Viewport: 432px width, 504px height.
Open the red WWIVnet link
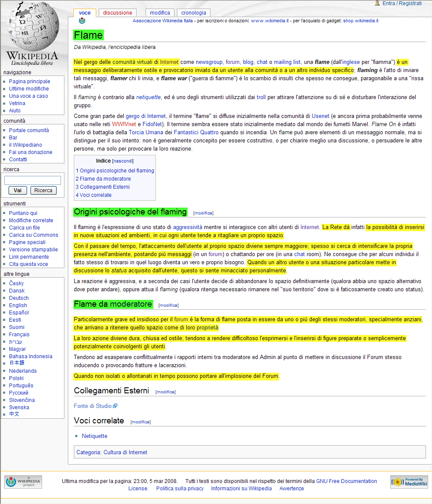point(124,124)
